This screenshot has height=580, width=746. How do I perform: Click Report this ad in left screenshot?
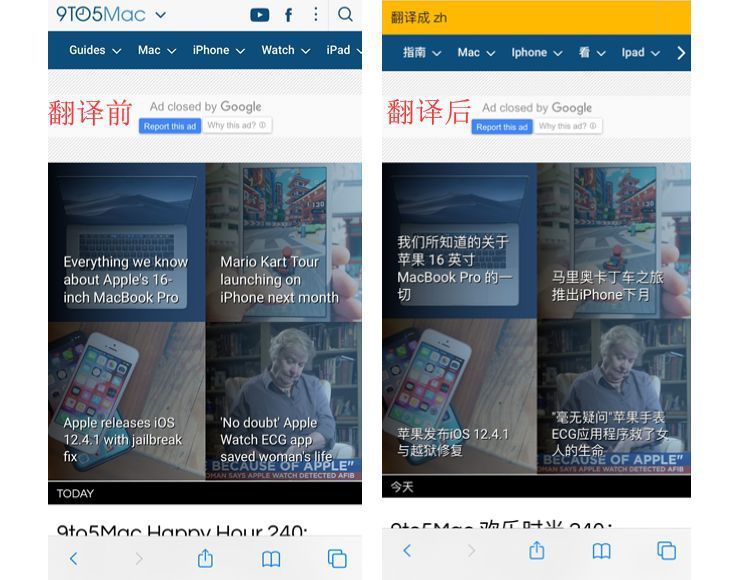click(170, 126)
